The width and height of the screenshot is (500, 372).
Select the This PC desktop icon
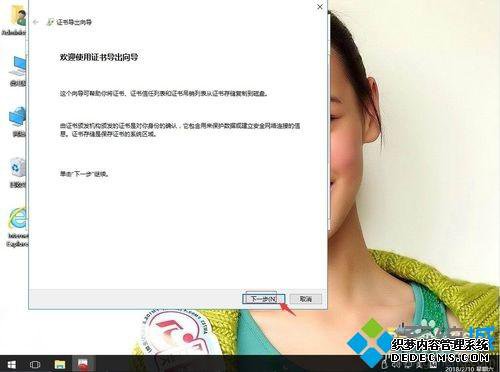click(18, 70)
